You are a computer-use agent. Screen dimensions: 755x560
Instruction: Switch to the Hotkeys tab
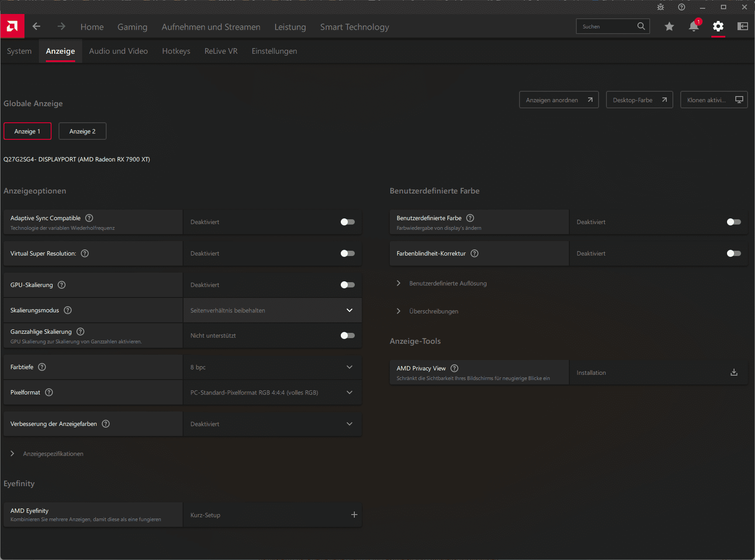[x=176, y=51]
